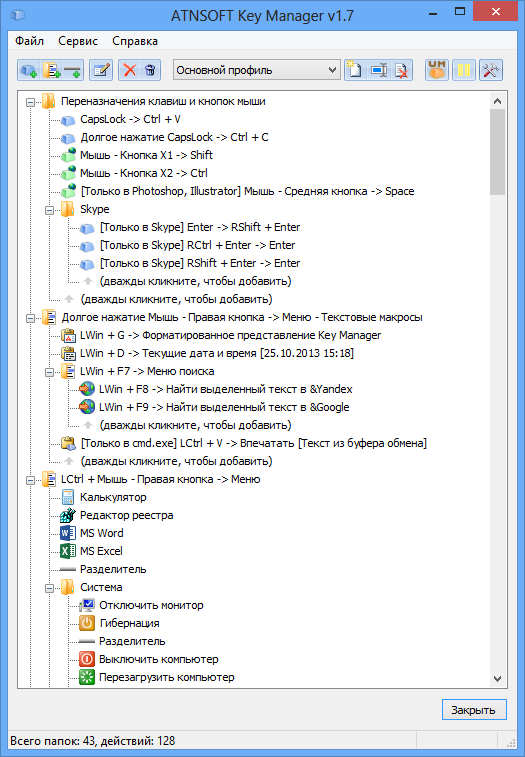Toggle the yellow pause button in toolbar
This screenshot has height=757, width=525.
pyautogui.click(x=464, y=70)
